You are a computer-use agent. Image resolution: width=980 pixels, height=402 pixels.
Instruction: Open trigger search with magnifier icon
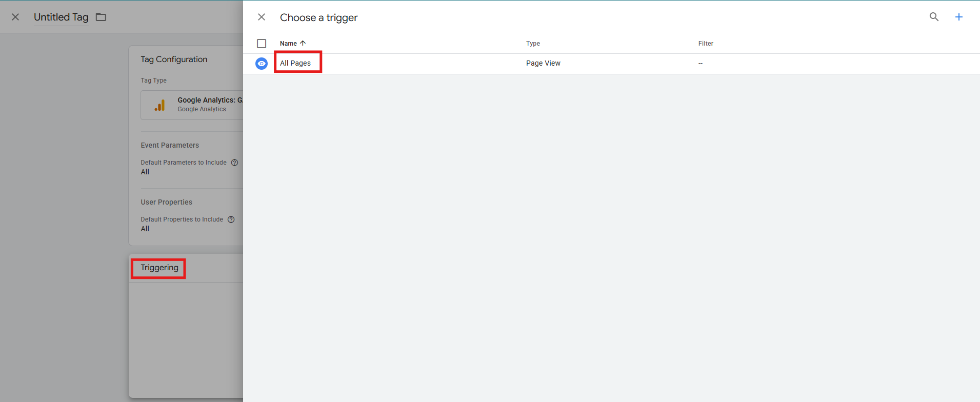tap(934, 17)
